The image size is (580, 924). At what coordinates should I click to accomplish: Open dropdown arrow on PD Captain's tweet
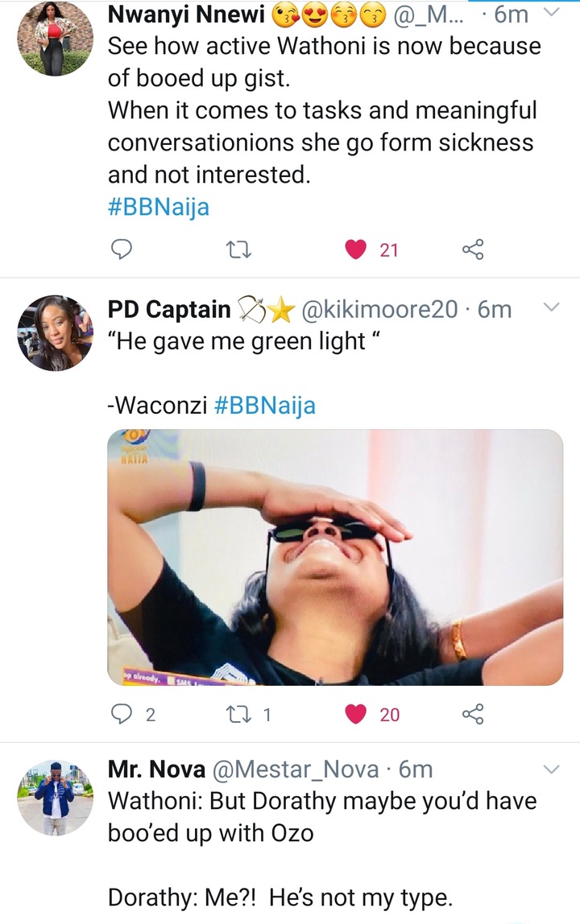click(x=552, y=307)
